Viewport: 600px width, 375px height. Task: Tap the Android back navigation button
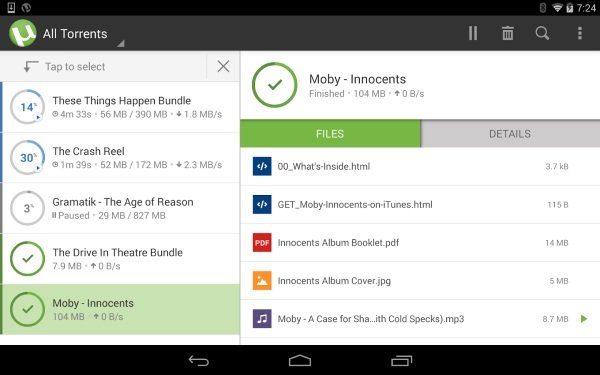click(x=199, y=360)
